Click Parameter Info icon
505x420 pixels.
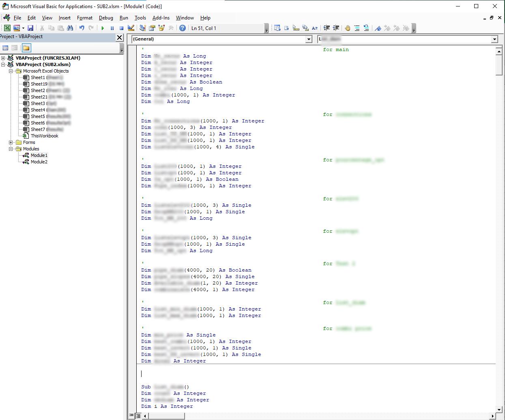pos(305,28)
